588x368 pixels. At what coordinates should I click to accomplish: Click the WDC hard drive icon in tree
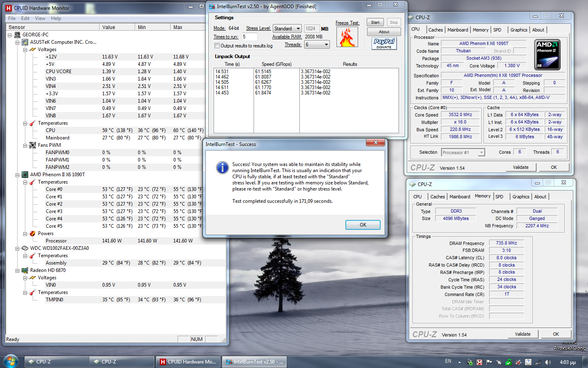25,248
